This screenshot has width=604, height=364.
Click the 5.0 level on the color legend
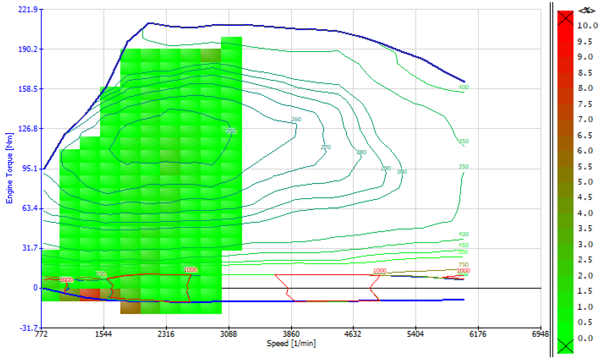pos(585,182)
